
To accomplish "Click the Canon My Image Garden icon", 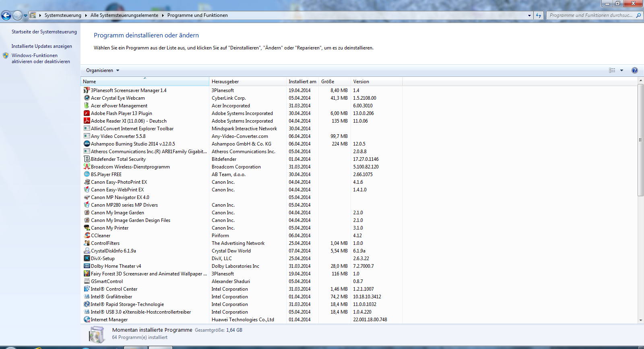I will (x=87, y=213).
